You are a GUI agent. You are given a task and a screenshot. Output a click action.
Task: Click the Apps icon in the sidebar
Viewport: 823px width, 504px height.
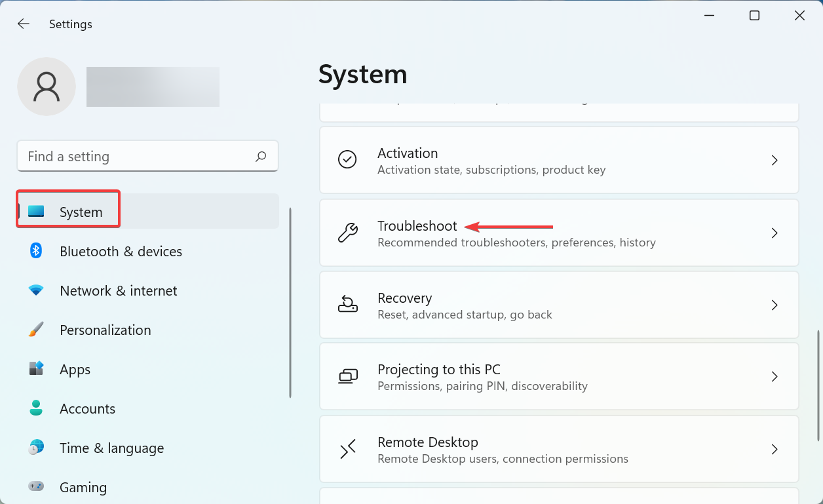tap(35, 369)
